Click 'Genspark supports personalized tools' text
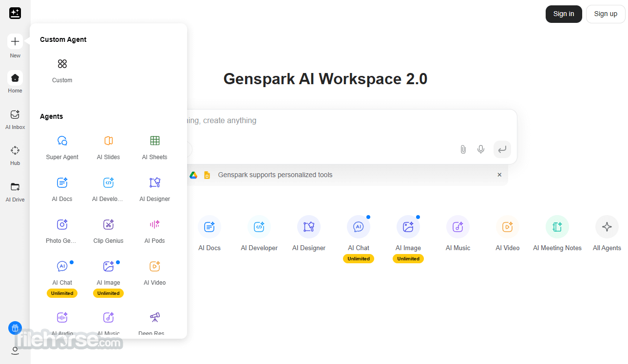This screenshot has height=364, width=628. click(275, 175)
